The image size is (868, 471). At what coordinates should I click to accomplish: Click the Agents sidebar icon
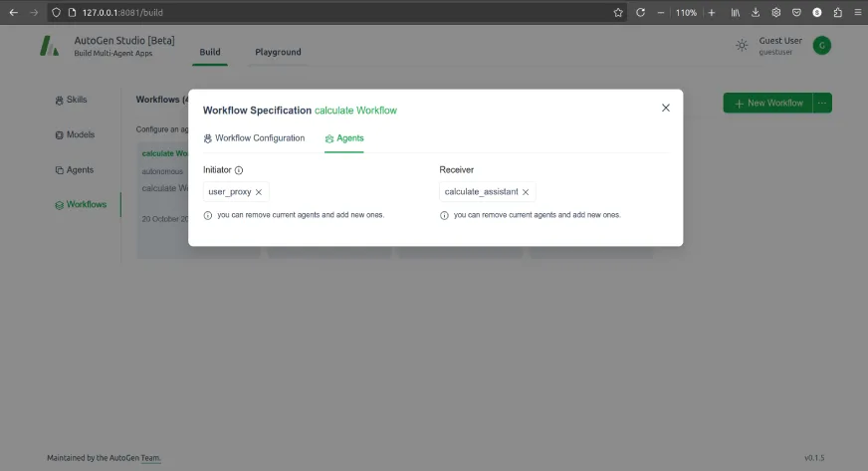coord(60,170)
